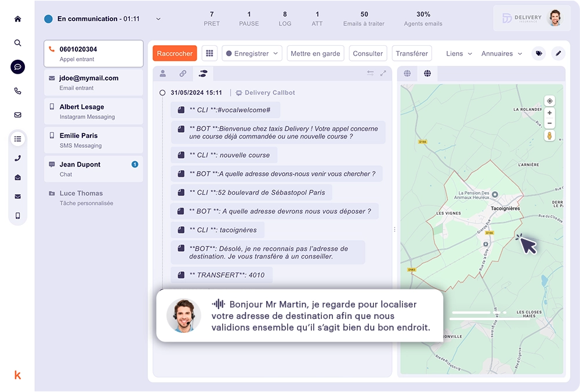Zoom out on the map
The image size is (580, 392).
coord(550,123)
